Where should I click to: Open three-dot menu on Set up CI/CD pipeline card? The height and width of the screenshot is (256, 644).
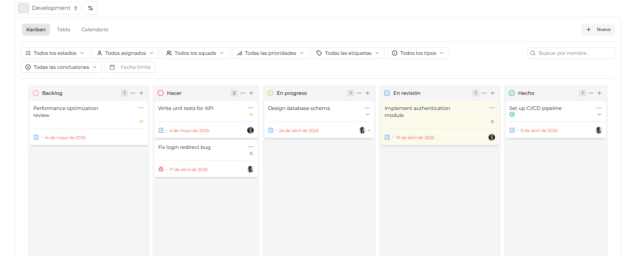pos(599,108)
